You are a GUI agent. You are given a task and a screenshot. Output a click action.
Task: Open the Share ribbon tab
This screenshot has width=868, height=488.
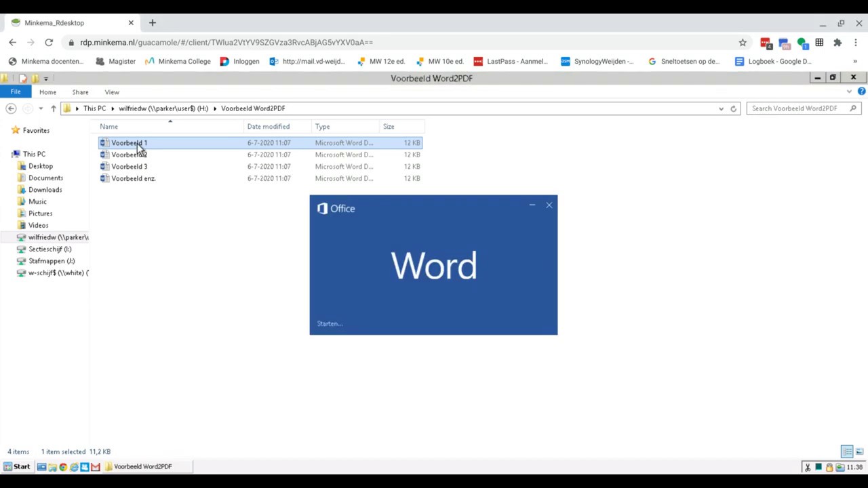click(80, 92)
